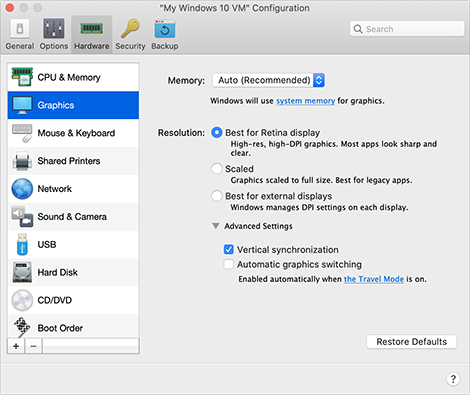Click the Boot Order flag icon
This screenshot has width=470, height=395.
tap(22, 327)
